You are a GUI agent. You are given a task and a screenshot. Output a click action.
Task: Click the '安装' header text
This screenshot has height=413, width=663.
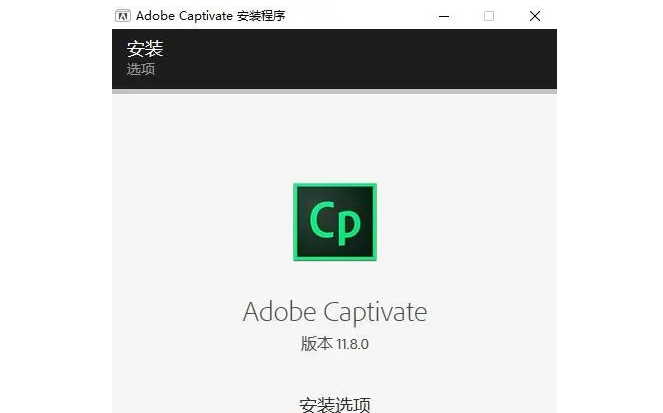point(145,48)
